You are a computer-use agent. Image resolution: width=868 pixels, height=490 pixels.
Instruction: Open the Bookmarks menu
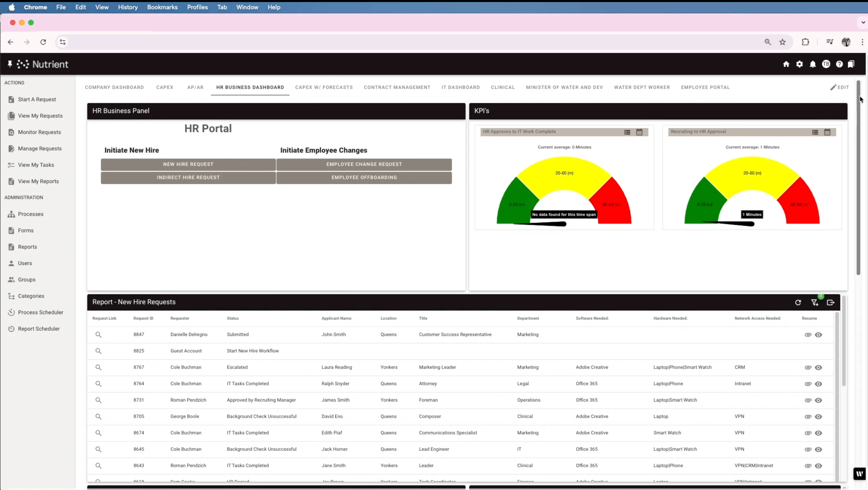(162, 7)
